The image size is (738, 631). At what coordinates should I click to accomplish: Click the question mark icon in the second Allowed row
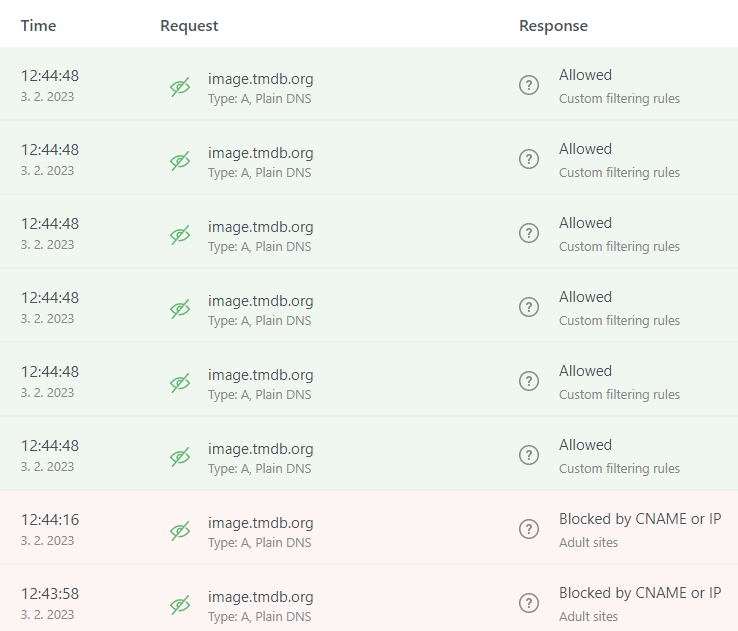(529, 159)
